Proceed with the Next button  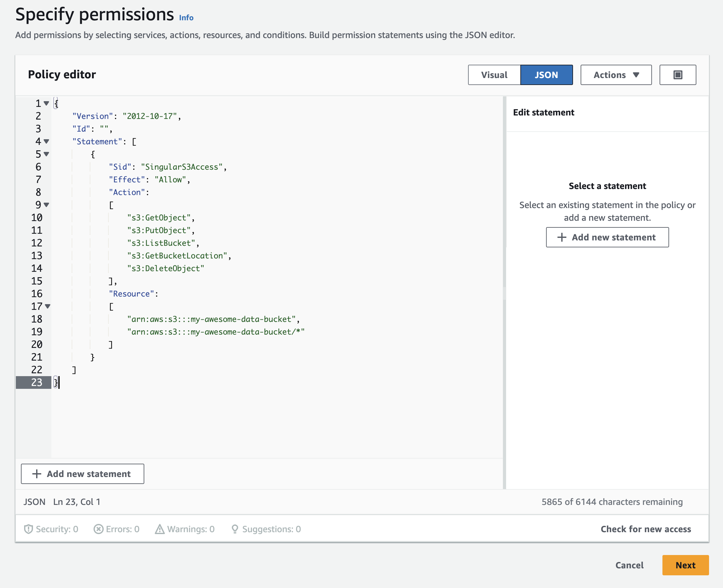click(x=685, y=565)
